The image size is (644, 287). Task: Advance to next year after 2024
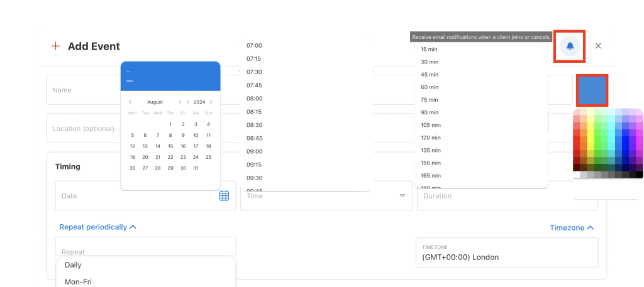[211, 102]
